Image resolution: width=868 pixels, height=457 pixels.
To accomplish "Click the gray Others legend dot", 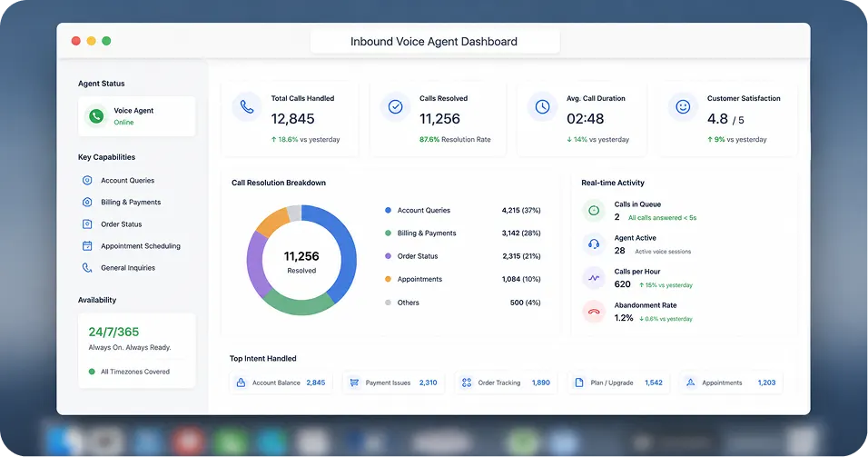I will [x=388, y=303].
